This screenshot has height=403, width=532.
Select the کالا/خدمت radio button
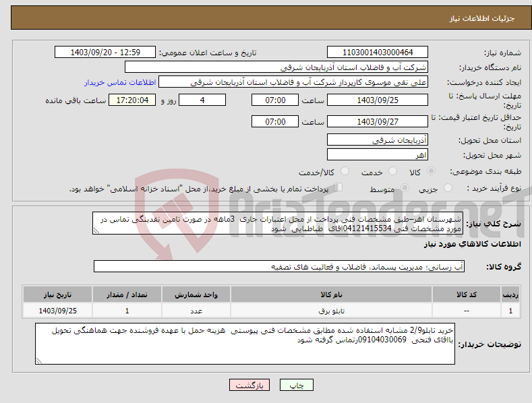coord(345,171)
